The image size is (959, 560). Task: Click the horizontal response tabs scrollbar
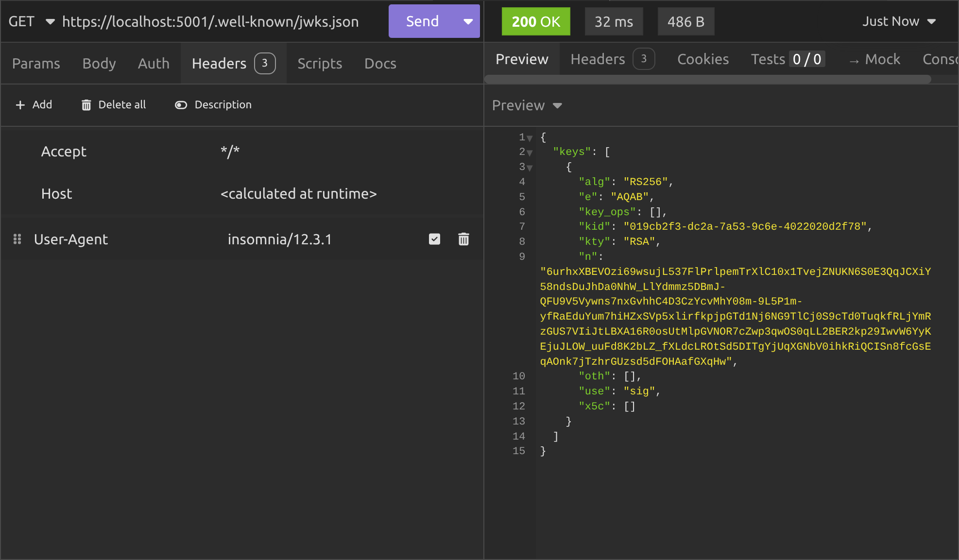pyautogui.click(x=707, y=79)
